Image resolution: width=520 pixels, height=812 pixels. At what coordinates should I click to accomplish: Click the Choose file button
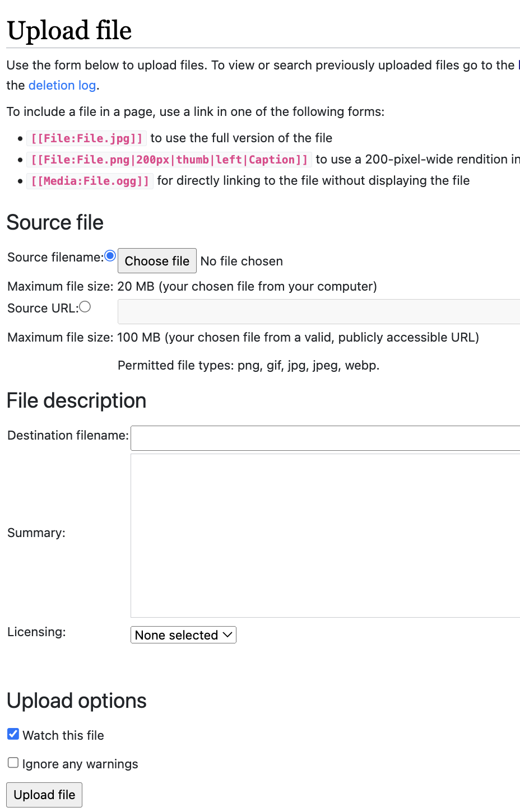pyautogui.click(x=157, y=261)
